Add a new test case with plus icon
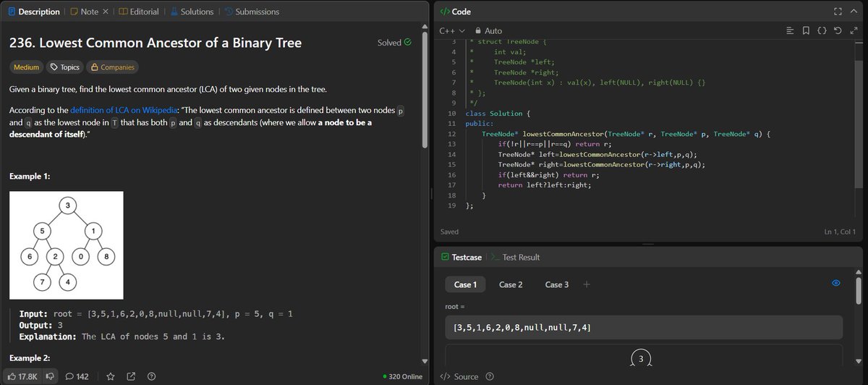 (587, 284)
